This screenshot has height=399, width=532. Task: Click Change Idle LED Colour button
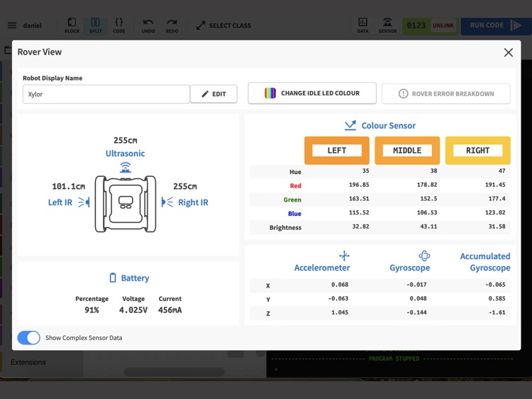[x=312, y=93]
